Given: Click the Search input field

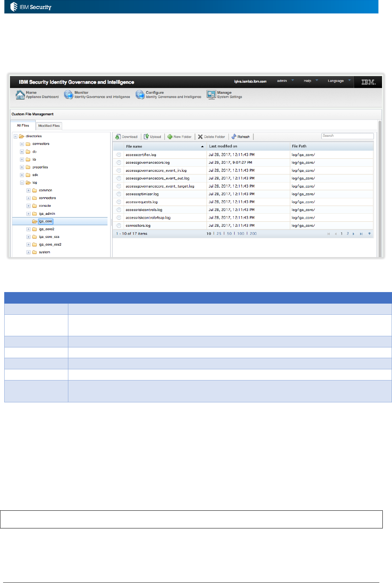Looking at the screenshot, I should [x=347, y=136].
